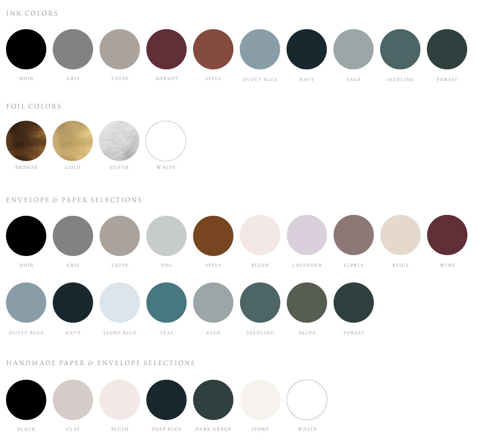
Task: Choose the Lavender paper color
Action: pyautogui.click(x=306, y=235)
